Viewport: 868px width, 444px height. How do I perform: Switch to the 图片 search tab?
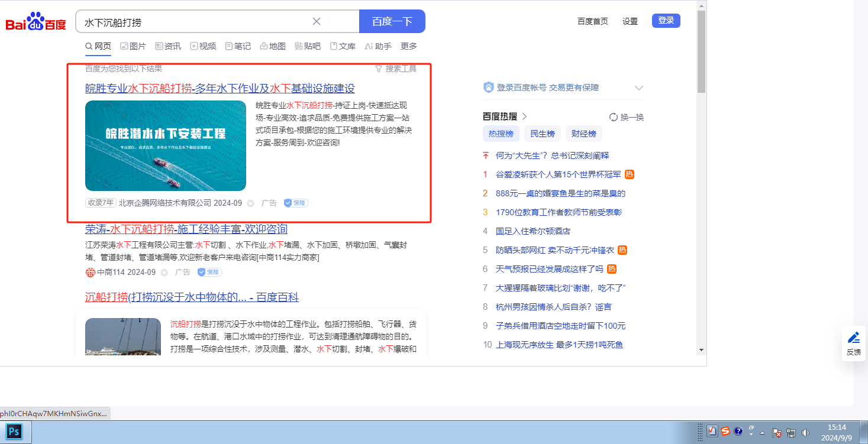[133, 46]
